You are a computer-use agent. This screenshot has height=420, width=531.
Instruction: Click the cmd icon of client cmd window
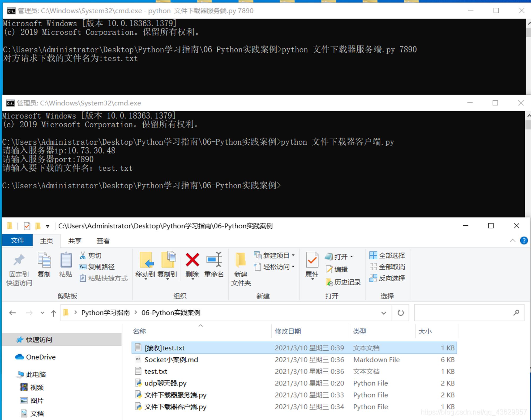click(x=10, y=103)
